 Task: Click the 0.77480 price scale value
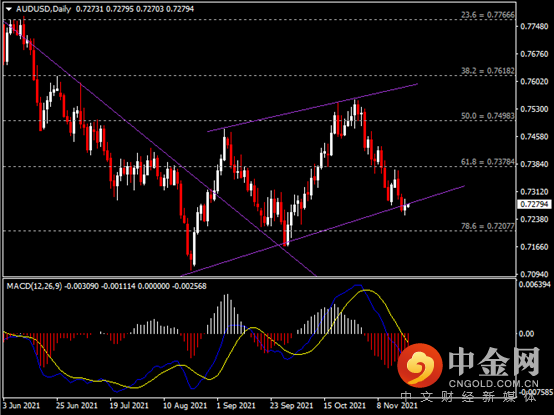534,26
